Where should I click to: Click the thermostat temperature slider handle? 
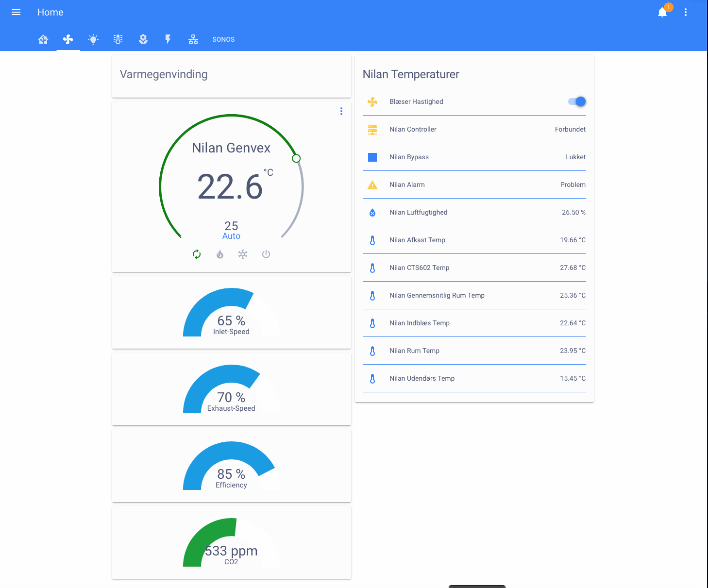tap(296, 158)
